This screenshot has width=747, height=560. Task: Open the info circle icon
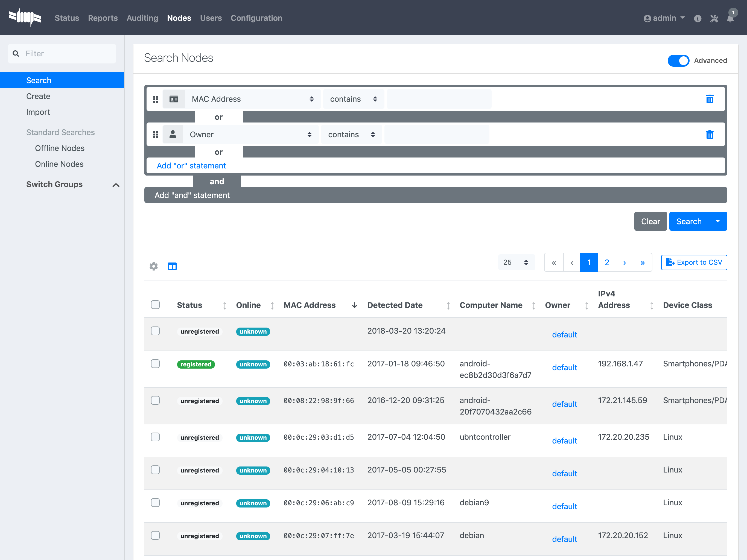(x=698, y=19)
